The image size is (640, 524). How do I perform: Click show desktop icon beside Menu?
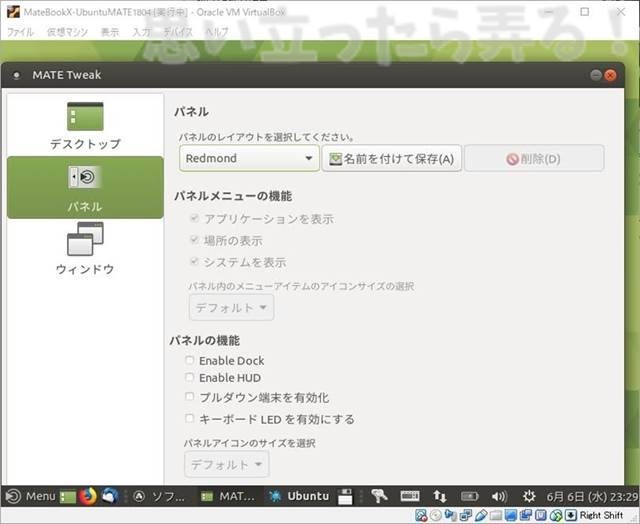pos(68,497)
